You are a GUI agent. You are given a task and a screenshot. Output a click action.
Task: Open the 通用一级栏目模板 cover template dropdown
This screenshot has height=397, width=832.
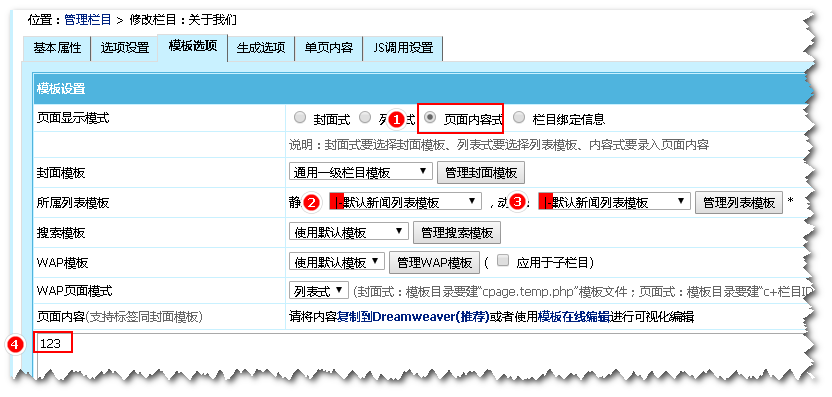pyautogui.click(x=361, y=172)
